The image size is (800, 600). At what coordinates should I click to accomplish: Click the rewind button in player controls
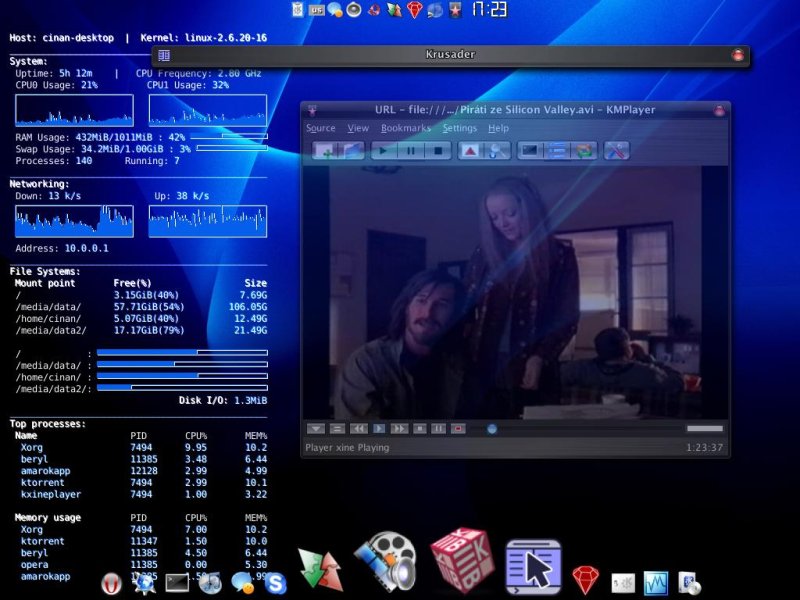tap(358, 429)
